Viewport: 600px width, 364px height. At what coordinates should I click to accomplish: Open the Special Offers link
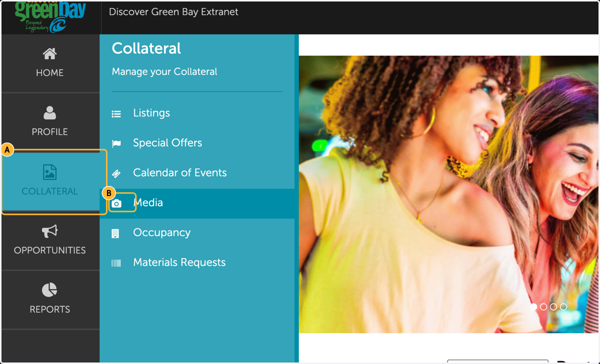coord(167,143)
